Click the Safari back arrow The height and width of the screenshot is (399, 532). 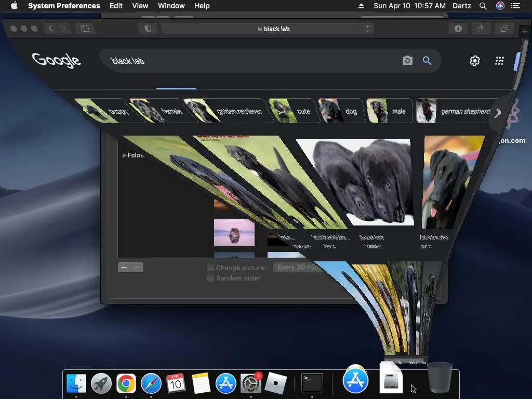pyautogui.click(x=50, y=29)
